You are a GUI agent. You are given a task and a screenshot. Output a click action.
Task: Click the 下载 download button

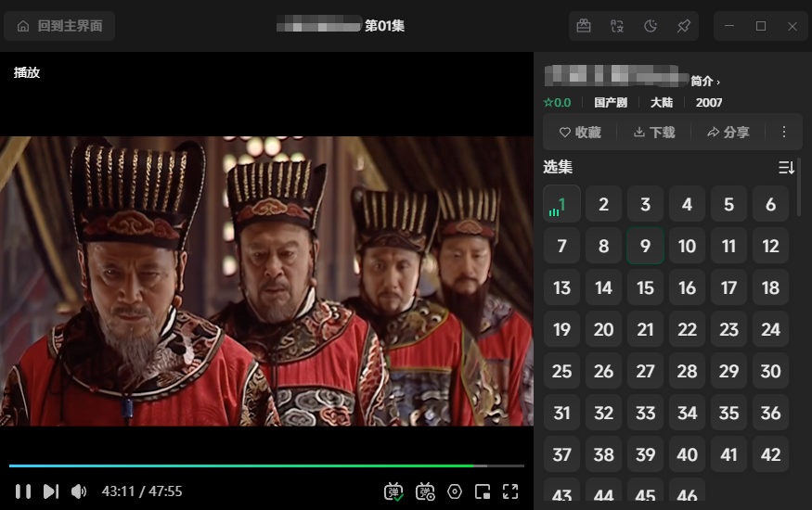tap(654, 133)
